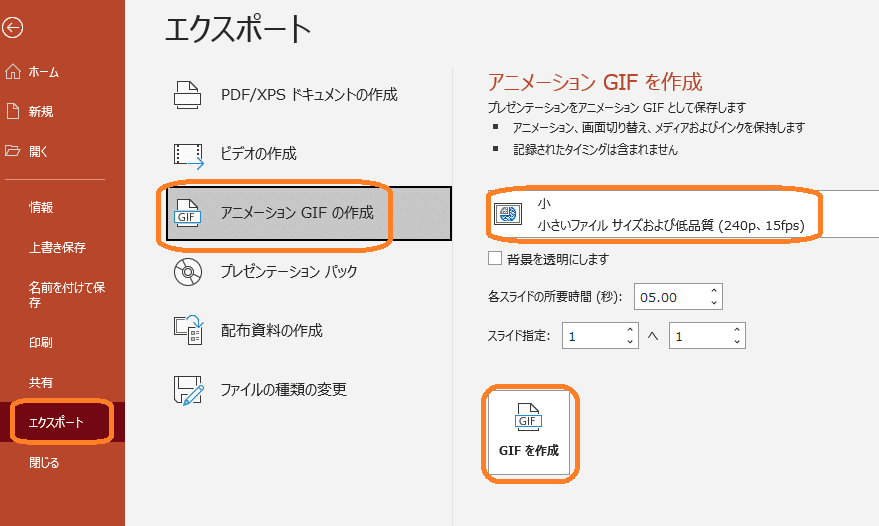
Task: Click the ファイルの種類の変更 floppy pencil icon
Action: pos(188,390)
